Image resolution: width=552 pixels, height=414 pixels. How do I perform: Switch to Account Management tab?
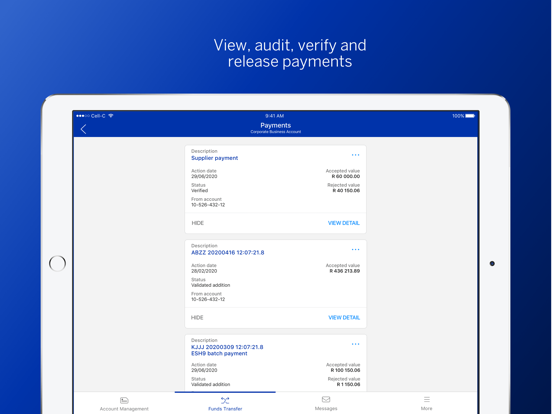(124, 403)
